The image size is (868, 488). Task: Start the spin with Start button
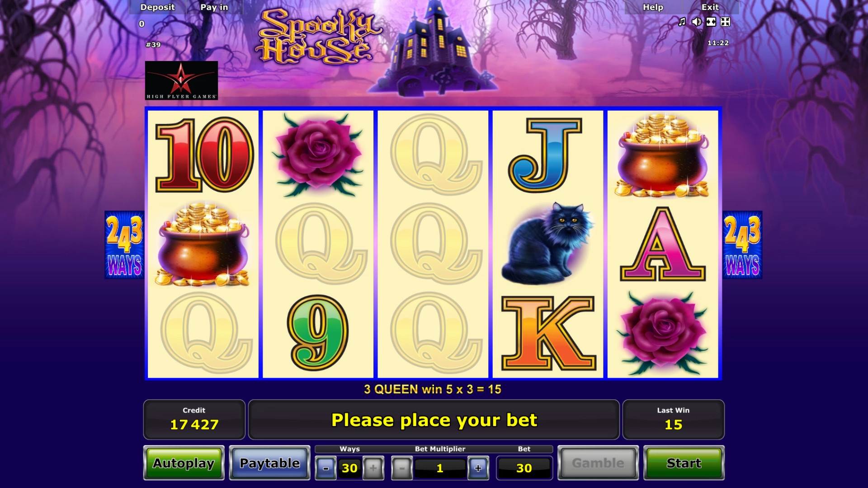click(x=684, y=463)
